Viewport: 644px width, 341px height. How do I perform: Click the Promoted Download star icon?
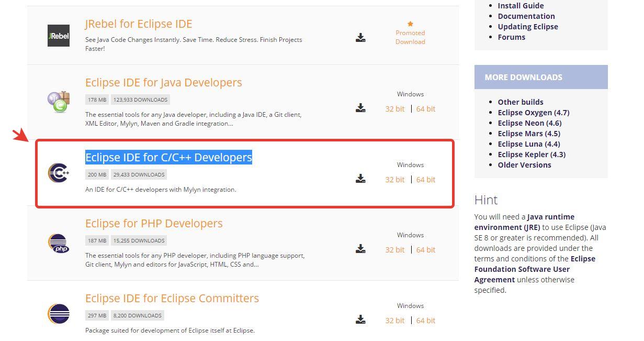pos(410,24)
